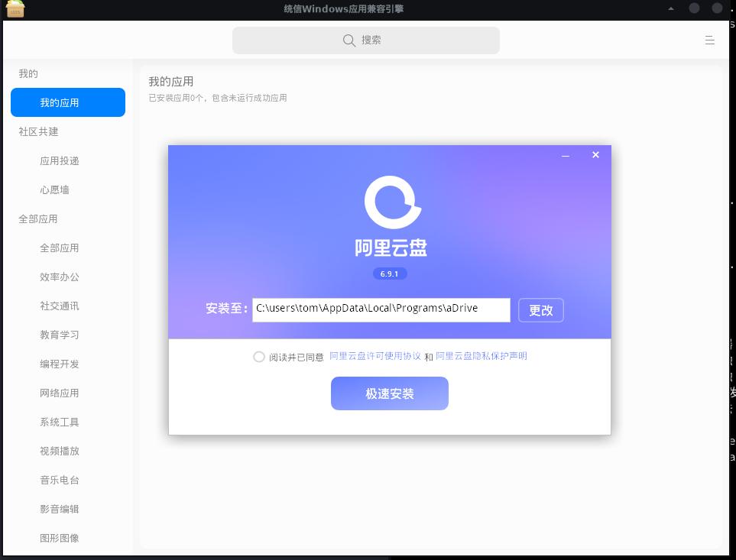Click the 极速安装 quick install button
Viewport: 736px width, 560px height.
click(390, 393)
